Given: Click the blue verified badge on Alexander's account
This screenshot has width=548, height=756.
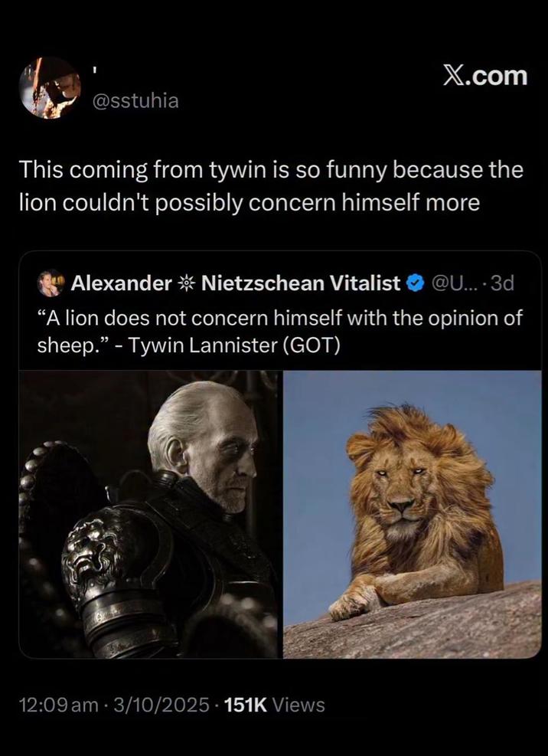Looking at the screenshot, I should tap(414, 283).
